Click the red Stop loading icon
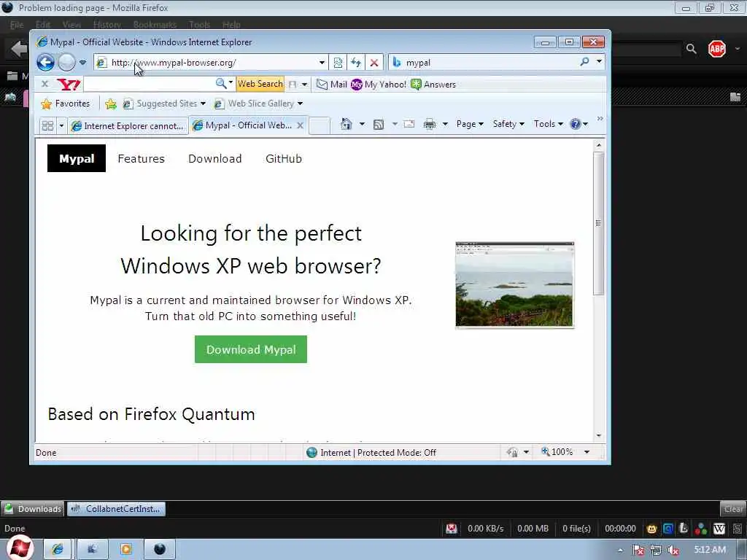 tap(374, 63)
